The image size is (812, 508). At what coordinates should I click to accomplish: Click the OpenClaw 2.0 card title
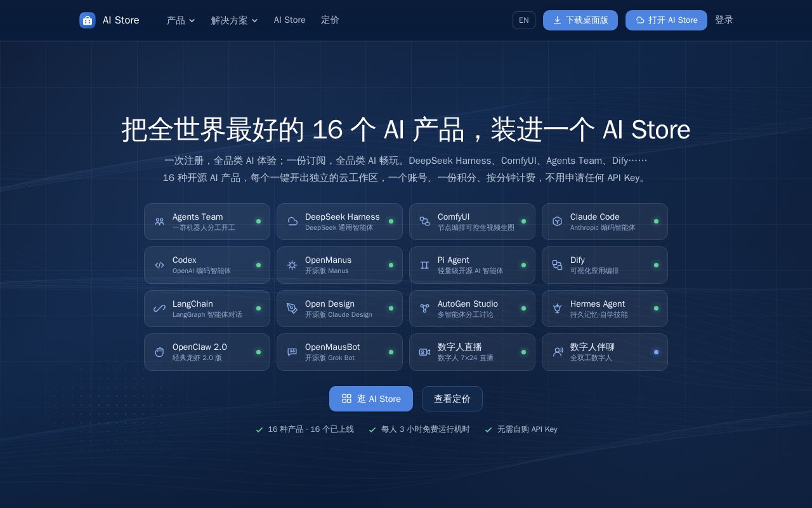(200, 347)
